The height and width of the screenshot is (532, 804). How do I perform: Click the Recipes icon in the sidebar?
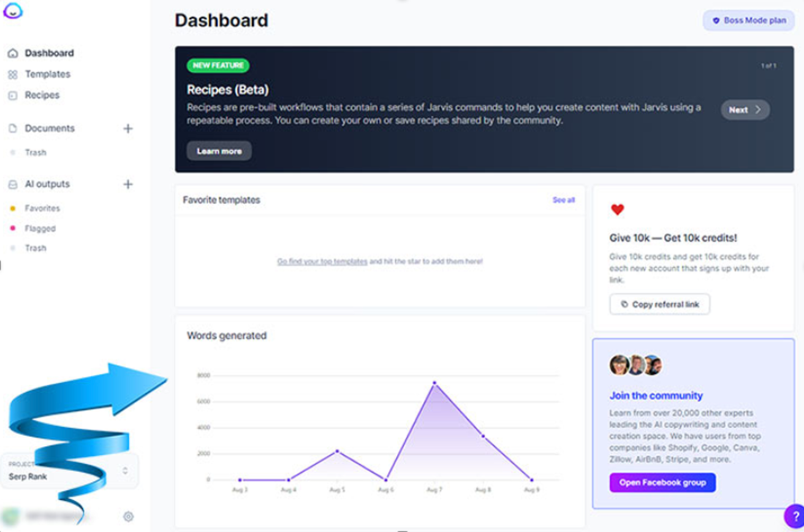tap(13, 95)
